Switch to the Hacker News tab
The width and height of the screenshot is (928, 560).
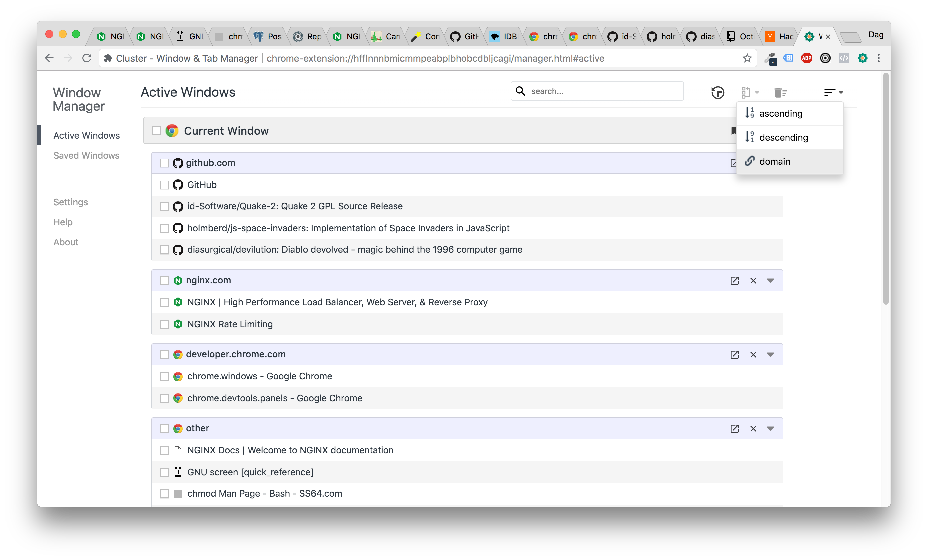[779, 36]
